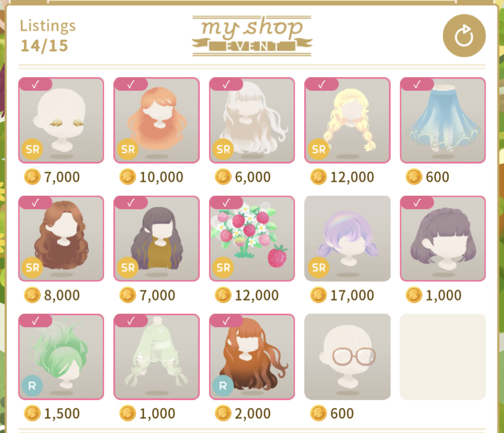Open the round glasses listing
Viewport: 504px width, 433px height.
[x=348, y=356]
